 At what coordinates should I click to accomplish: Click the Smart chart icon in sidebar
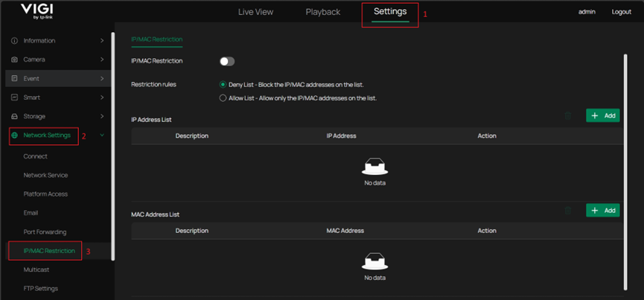pyautogui.click(x=14, y=98)
